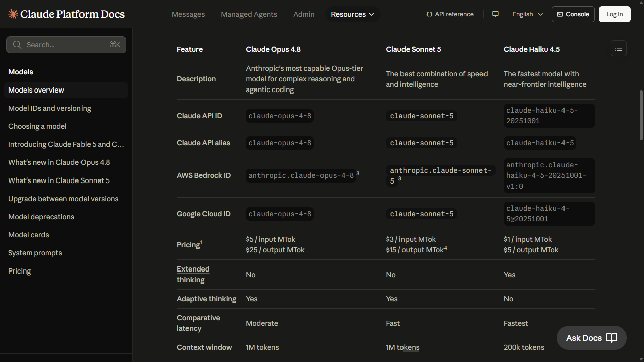Open the Messages tab
The image size is (644, 362).
click(x=188, y=14)
